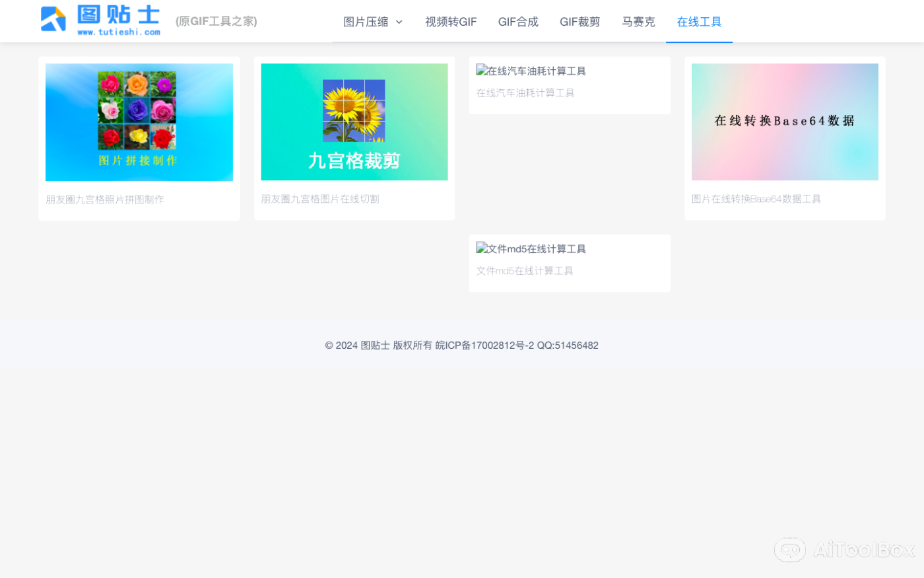
Task: Open the 九宫格裁剪 tool thumbnail
Action: 354,122
